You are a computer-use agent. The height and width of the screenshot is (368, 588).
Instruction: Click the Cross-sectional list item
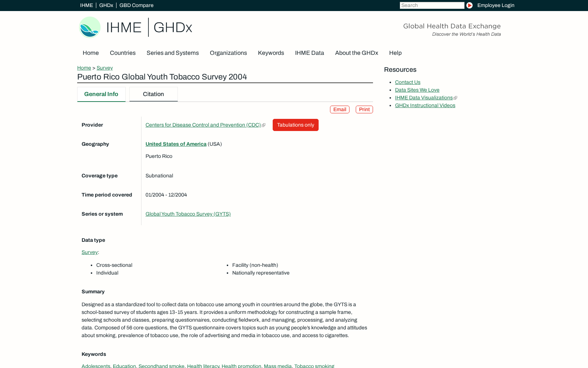click(114, 265)
